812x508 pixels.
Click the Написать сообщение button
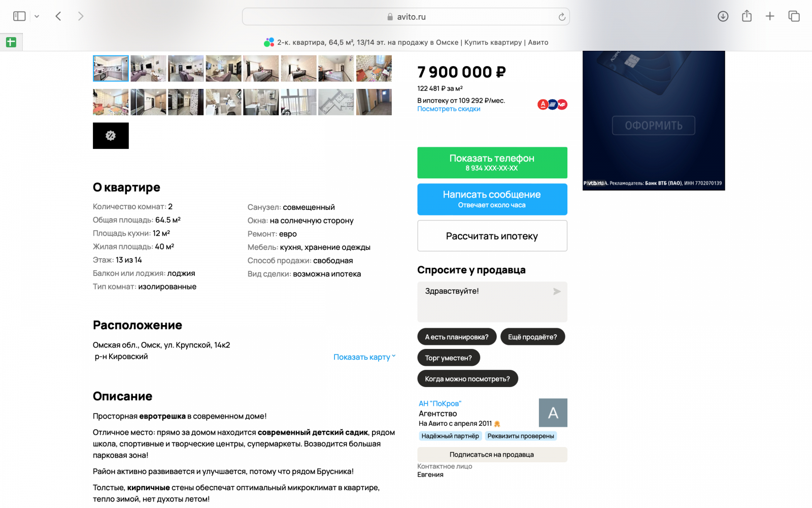coord(492,199)
